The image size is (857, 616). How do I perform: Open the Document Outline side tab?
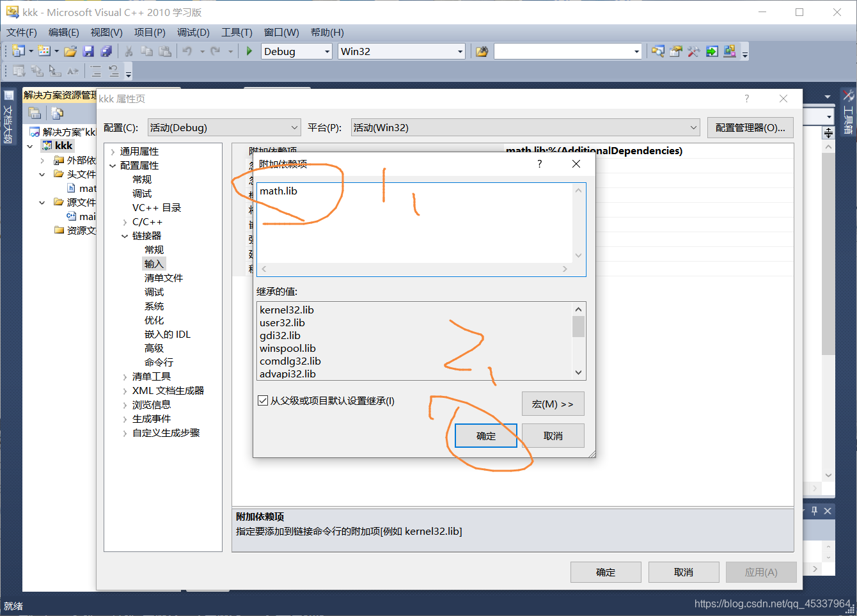pos(8,116)
